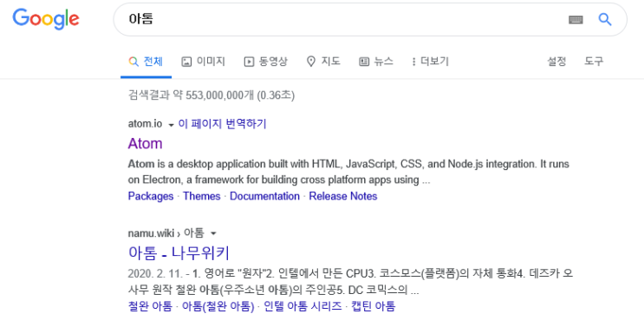This screenshot has width=644, height=327.
Task: Click the Google logo
Action: click(x=46, y=19)
